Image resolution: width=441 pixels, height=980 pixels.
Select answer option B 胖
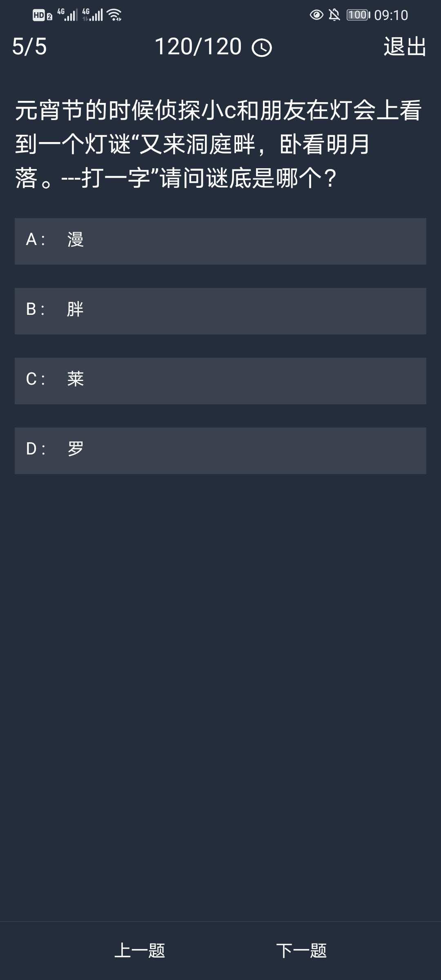point(220,310)
